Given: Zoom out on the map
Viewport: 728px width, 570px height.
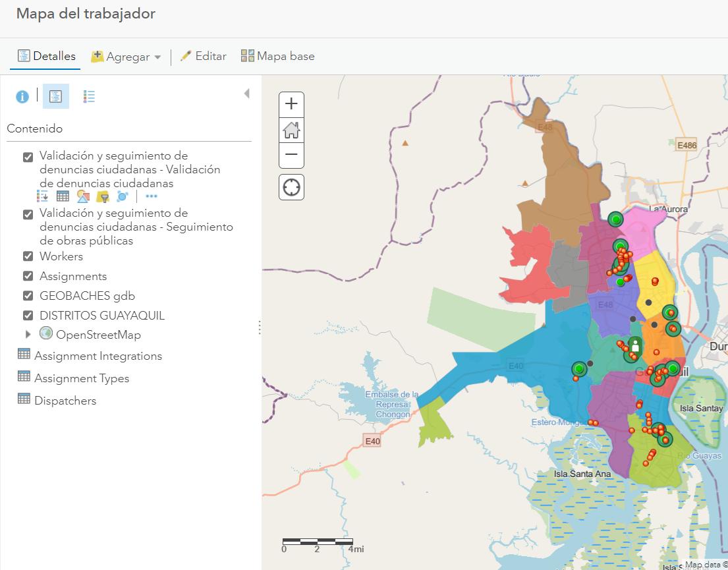Looking at the screenshot, I should click(291, 155).
